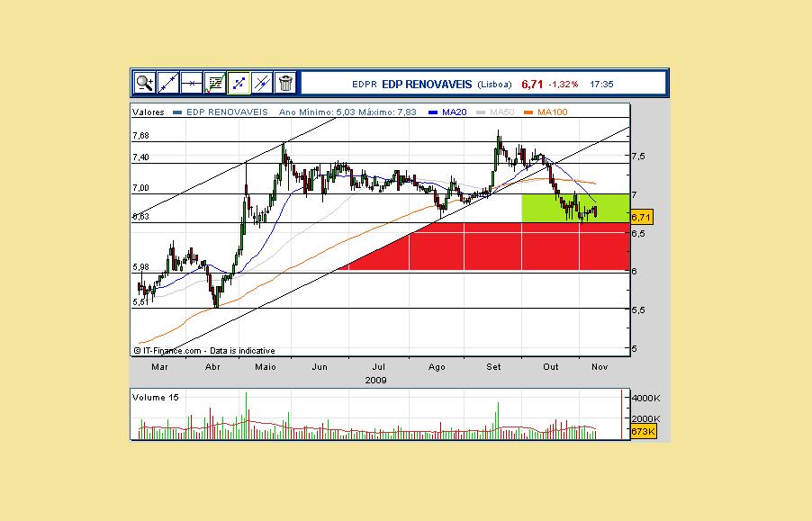Click the Volume 15 panel label

click(156, 398)
